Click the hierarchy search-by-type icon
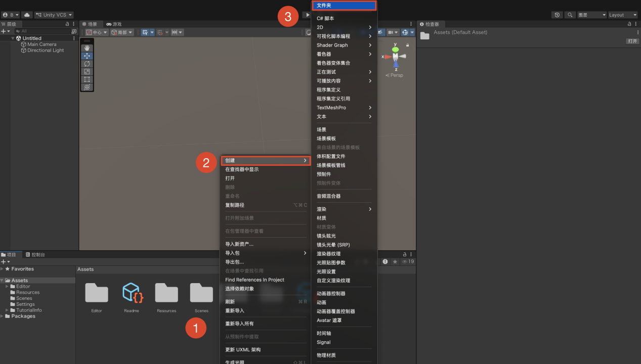The image size is (641, 364). [x=74, y=31]
